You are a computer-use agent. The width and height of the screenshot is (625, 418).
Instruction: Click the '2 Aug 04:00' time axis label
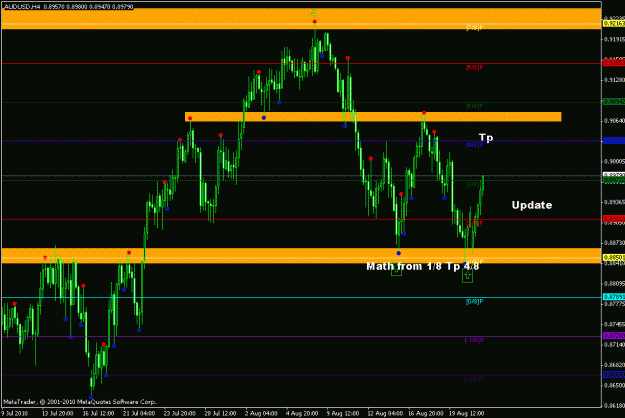click(261, 413)
